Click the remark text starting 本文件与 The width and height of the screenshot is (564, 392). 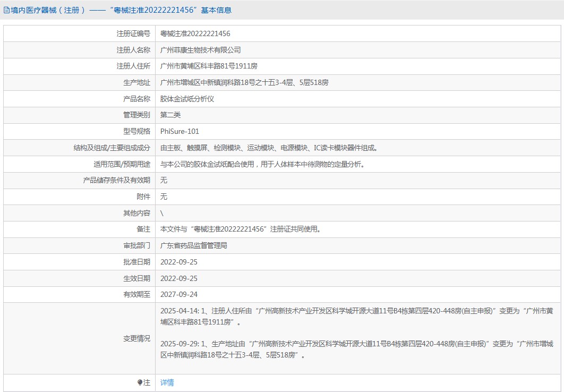(240, 229)
